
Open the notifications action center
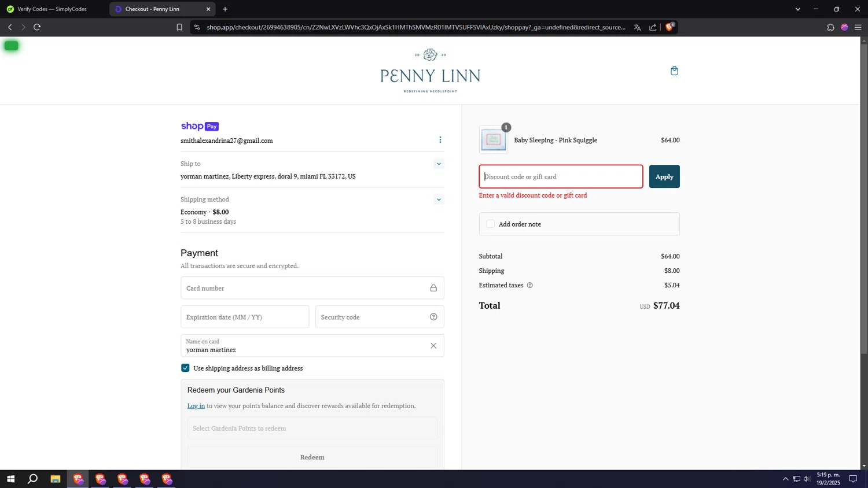(x=853, y=479)
